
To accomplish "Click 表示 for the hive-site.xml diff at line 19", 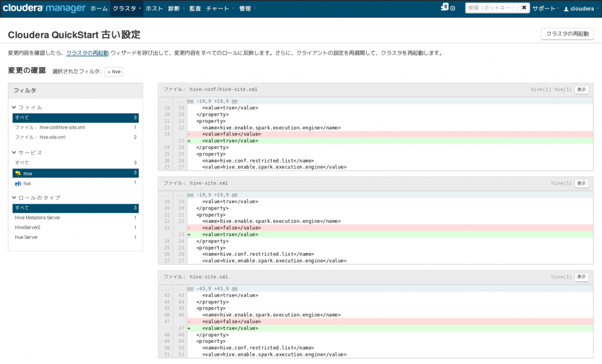I will coord(581,183).
